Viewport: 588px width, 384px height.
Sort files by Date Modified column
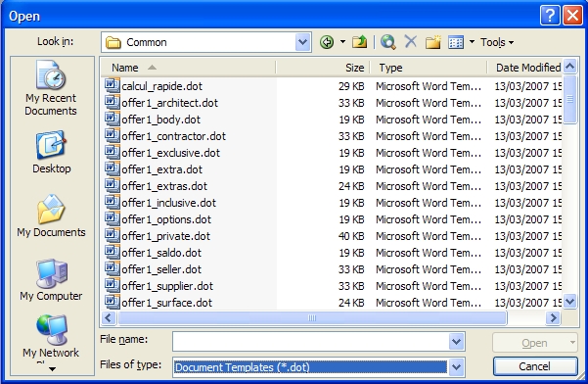tap(525, 68)
